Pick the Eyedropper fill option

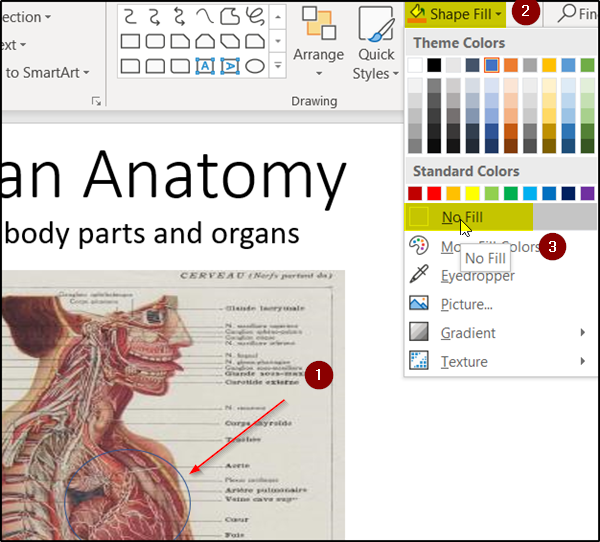(x=501, y=275)
